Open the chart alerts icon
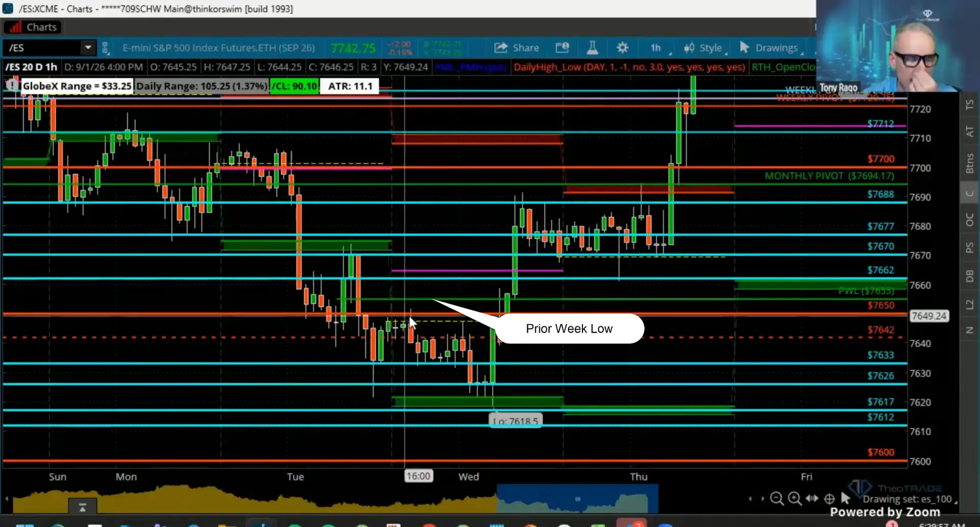Screen dimensions: 980x527 562,47
